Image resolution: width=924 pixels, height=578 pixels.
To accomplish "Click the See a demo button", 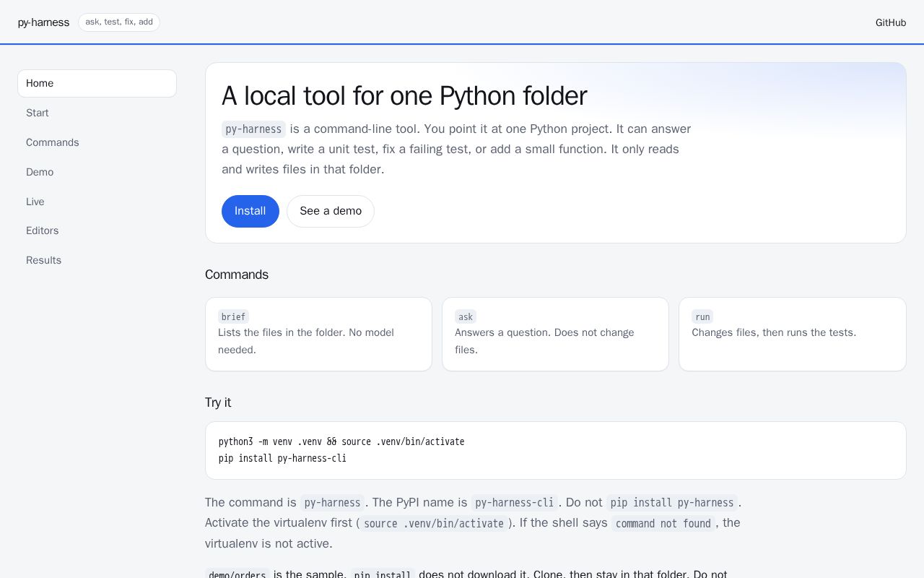I will 331,211.
